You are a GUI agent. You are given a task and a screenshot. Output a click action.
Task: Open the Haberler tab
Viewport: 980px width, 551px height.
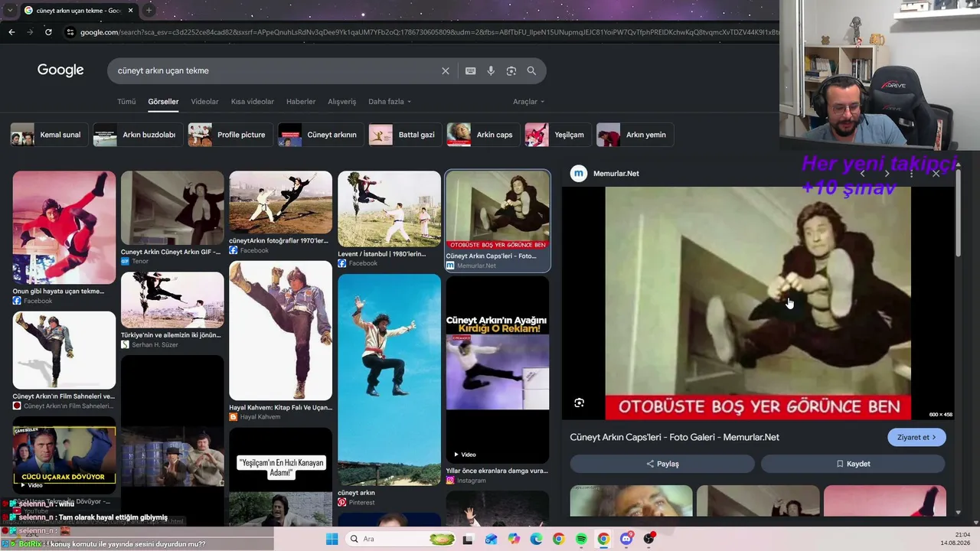point(301,102)
